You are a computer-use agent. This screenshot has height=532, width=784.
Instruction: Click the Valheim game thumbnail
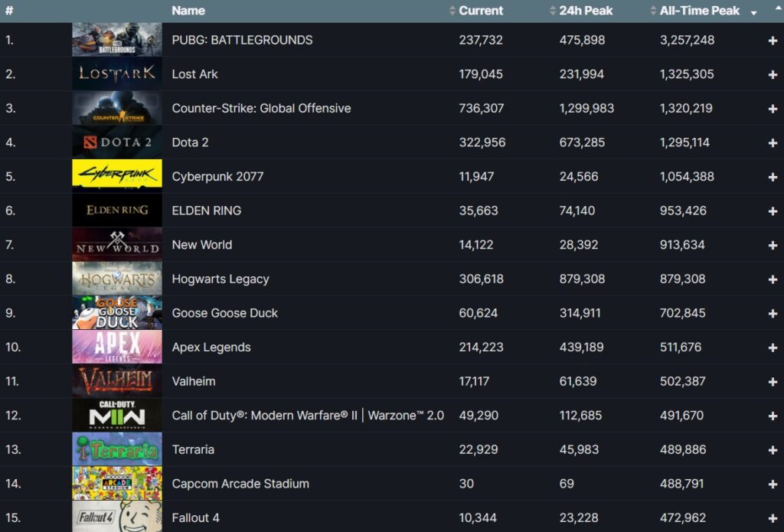117,381
